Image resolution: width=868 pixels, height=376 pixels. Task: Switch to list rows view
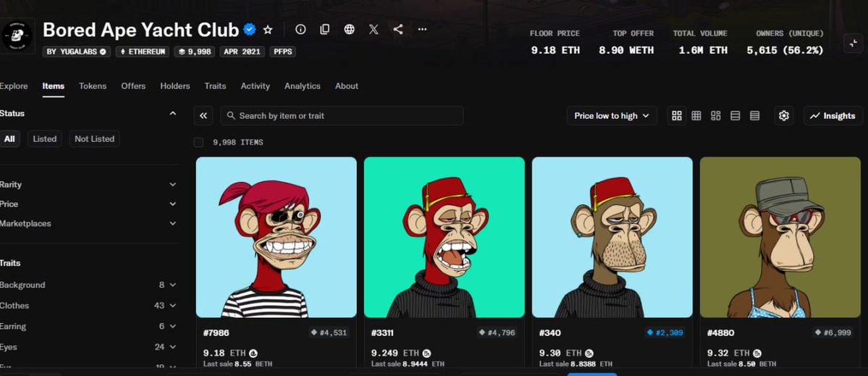[x=735, y=116]
